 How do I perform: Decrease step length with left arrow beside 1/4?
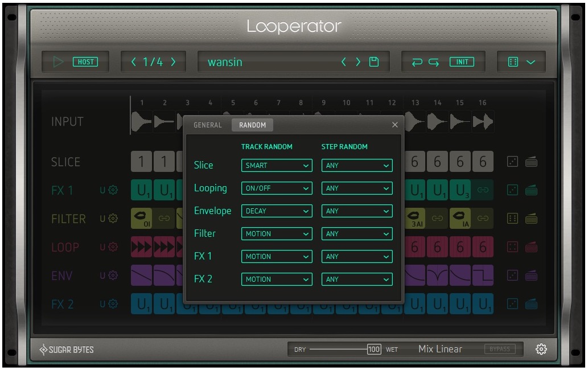pos(134,62)
